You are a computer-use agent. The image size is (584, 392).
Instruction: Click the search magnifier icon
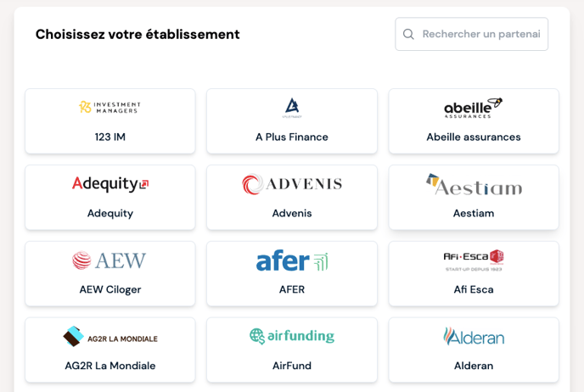click(408, 34)
